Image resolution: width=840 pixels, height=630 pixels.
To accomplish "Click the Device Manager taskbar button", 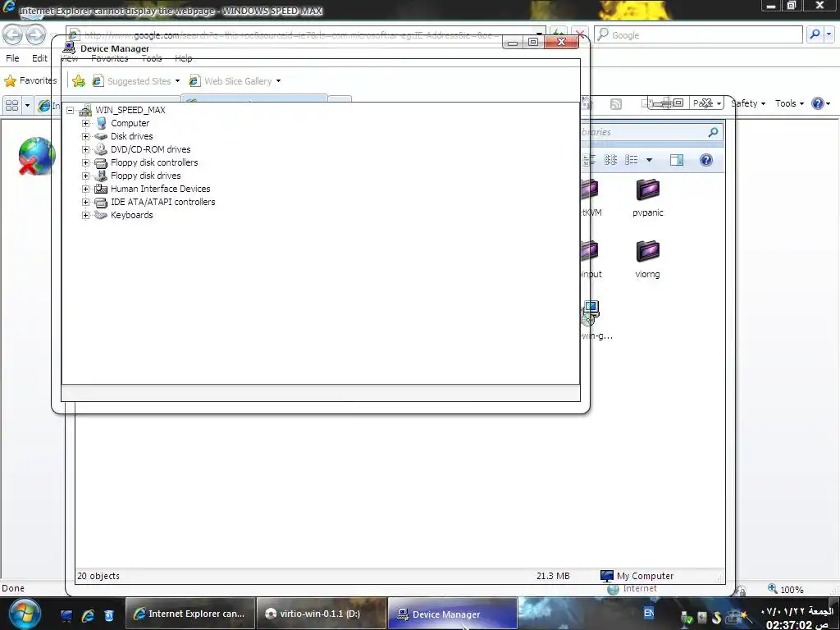I will [452, 614].
